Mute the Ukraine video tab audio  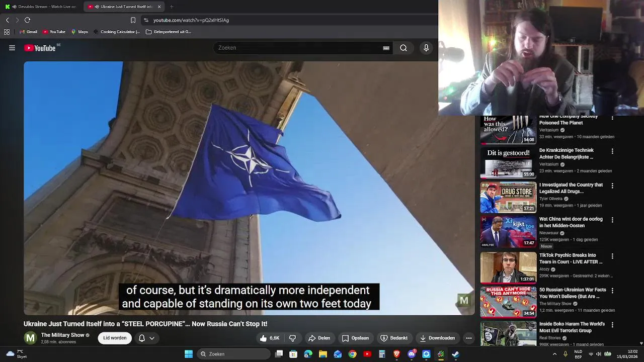pos(97,7)
